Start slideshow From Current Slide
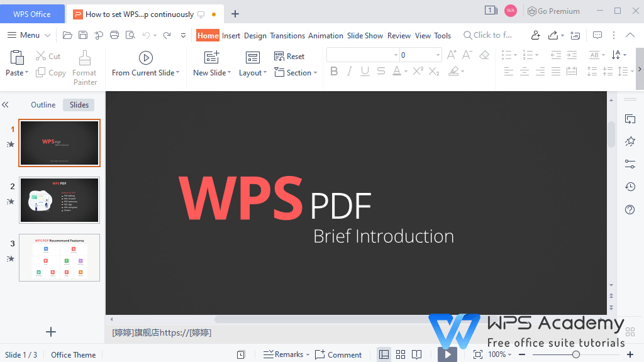Viewport: 644px width, 362px height. pos(145,63)
